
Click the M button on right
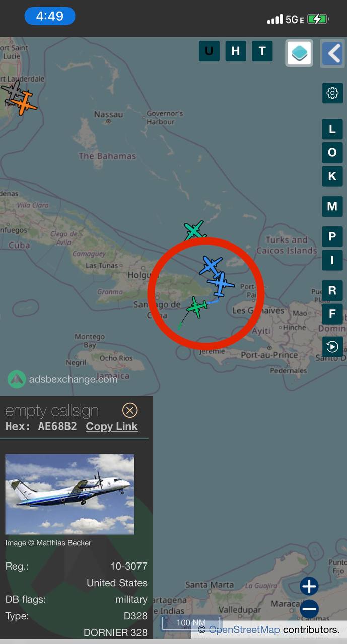tap(332, 207)
